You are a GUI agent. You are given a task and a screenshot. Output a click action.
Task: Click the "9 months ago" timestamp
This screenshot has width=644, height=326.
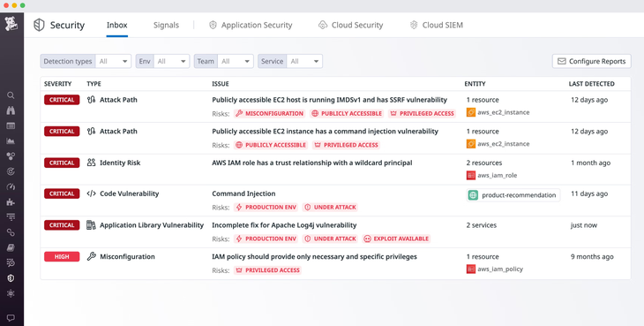point(592,257)
